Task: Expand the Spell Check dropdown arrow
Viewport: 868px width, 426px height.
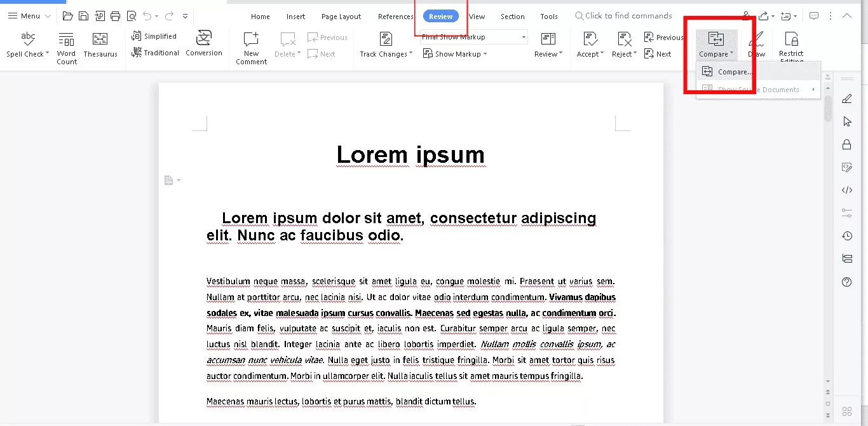Action: tap(48, 54)
